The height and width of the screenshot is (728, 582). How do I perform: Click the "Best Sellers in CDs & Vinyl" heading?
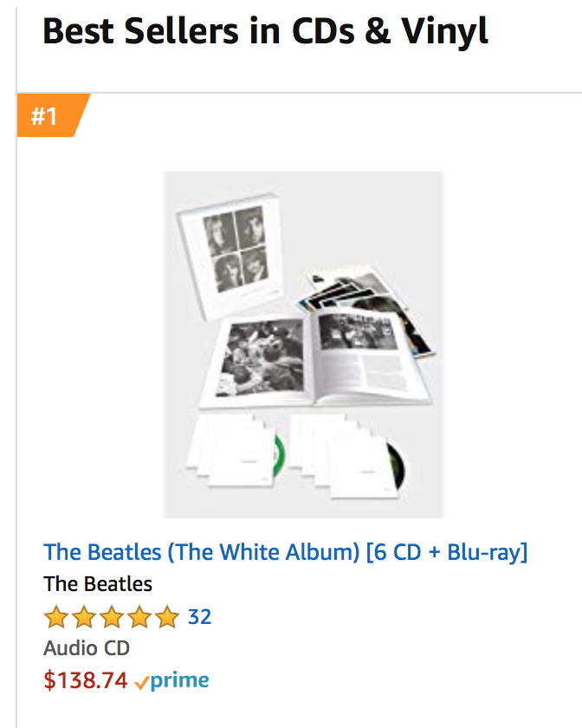tap(265, 31)
